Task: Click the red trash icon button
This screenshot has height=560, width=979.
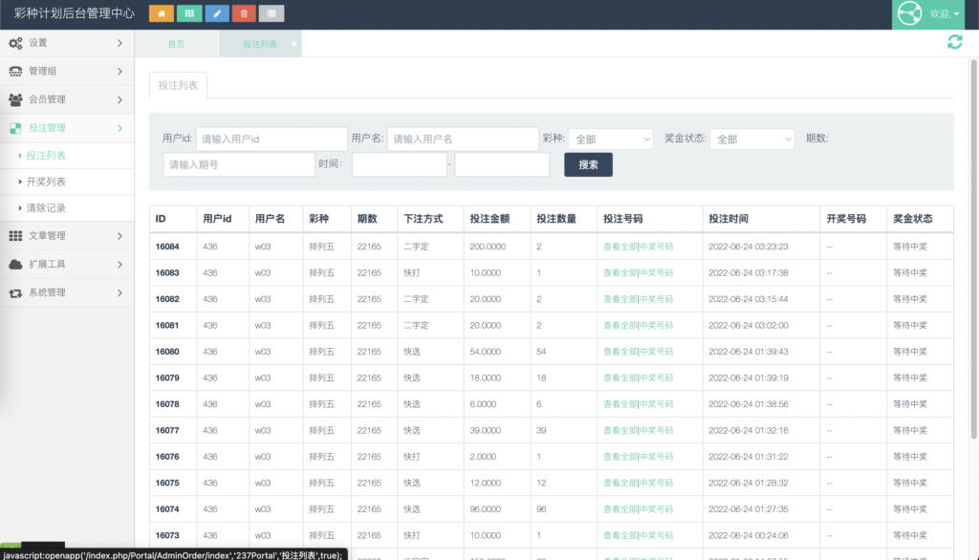Action: tap(244, 13)
